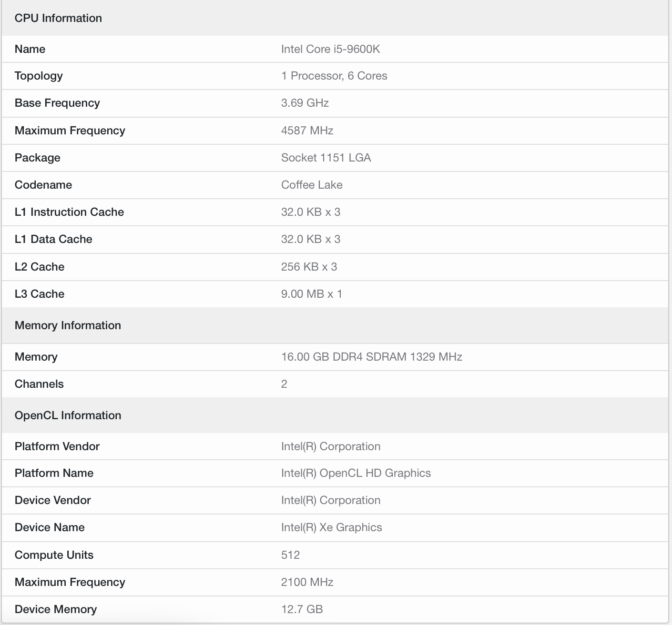Click the 'Codename' label
Image resolution: width=672 pixels, height=625 pixels.
pyautogui.click(x=43, y=185)
